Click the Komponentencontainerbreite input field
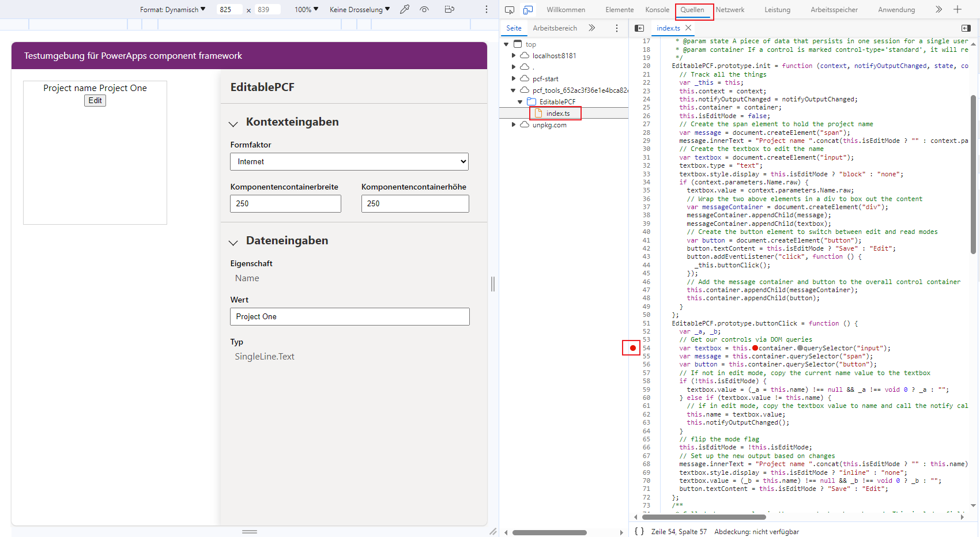The width and height of the screenshot is (980, 537). (x=285, y=203)
